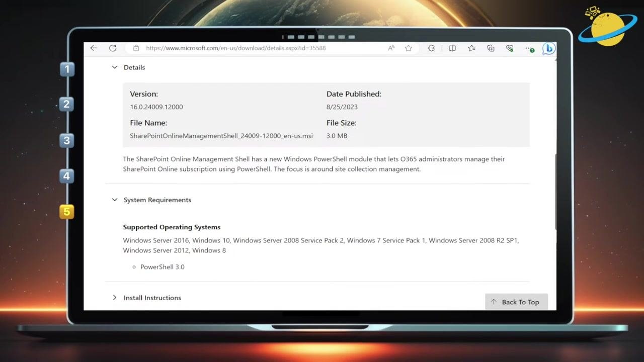Open the Extensions puzzle icon
Screen dimensions: 644x362
point(431,48)
